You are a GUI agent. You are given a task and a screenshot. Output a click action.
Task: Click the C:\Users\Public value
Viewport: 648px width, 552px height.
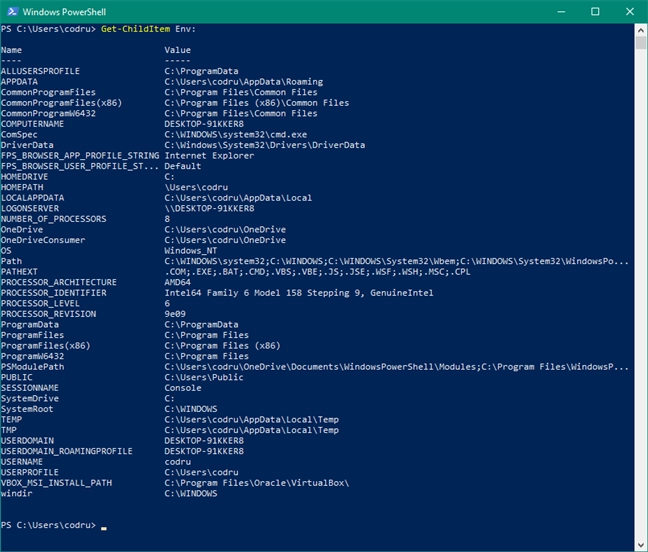[204, 378]
